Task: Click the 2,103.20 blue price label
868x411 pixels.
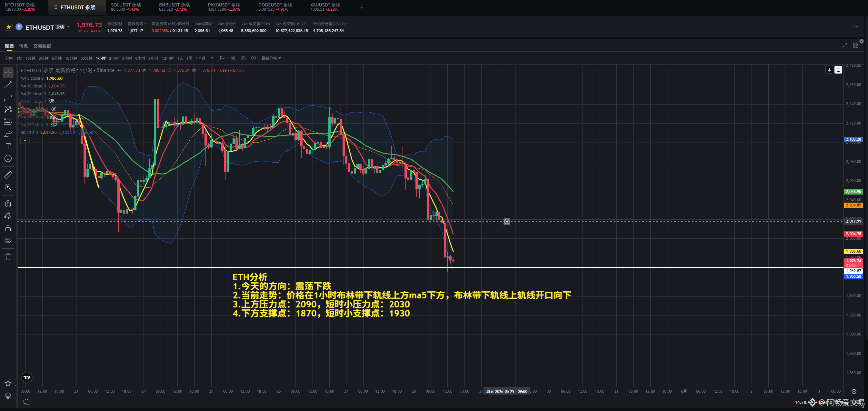Action: [853, 139]
